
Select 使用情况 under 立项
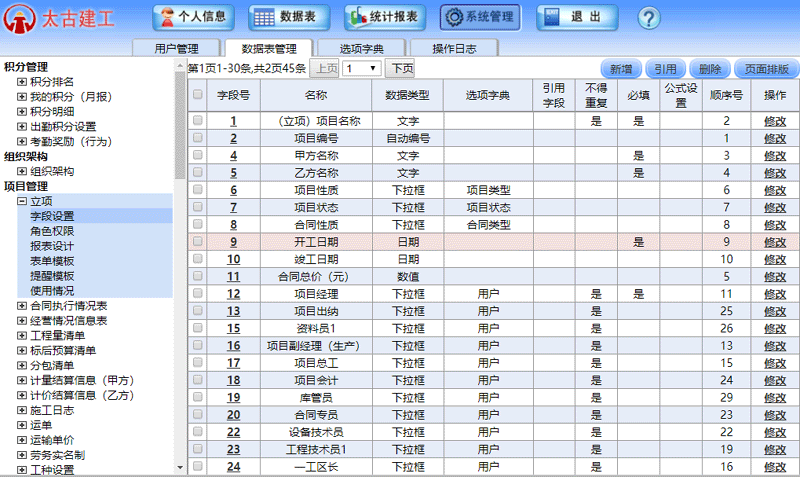point(52,291)
